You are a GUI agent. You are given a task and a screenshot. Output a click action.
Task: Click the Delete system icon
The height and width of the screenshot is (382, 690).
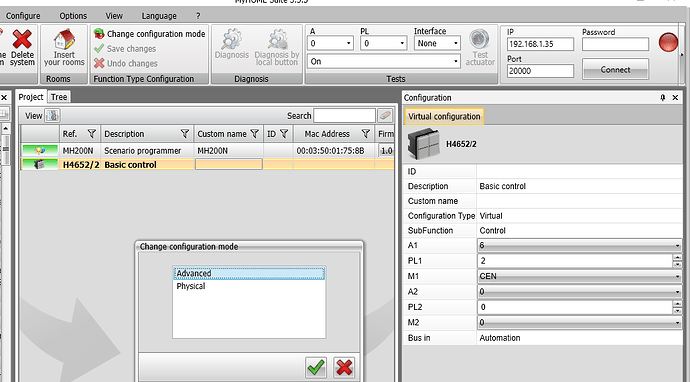(x=22, y=39)
